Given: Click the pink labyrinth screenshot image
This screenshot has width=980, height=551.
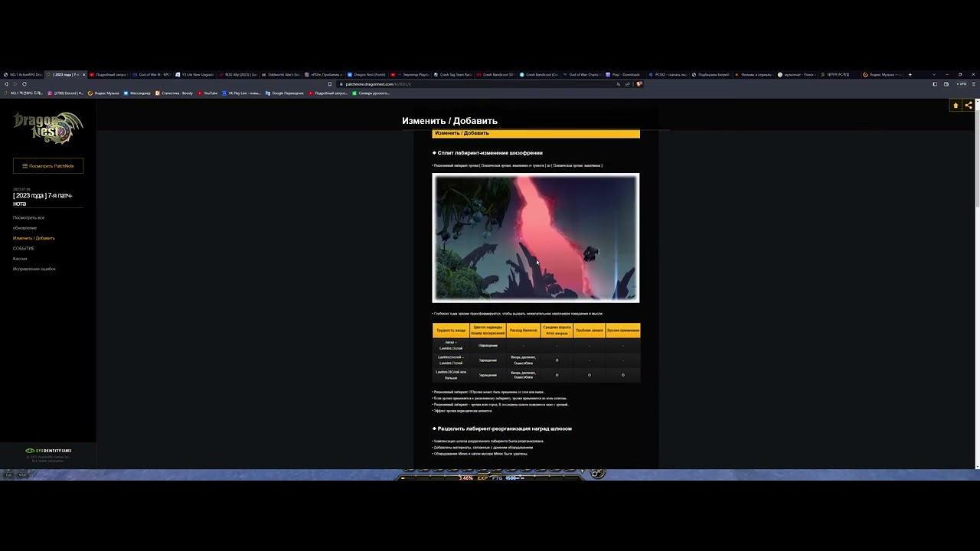Looking at the screenshot, I should point(536,238).
